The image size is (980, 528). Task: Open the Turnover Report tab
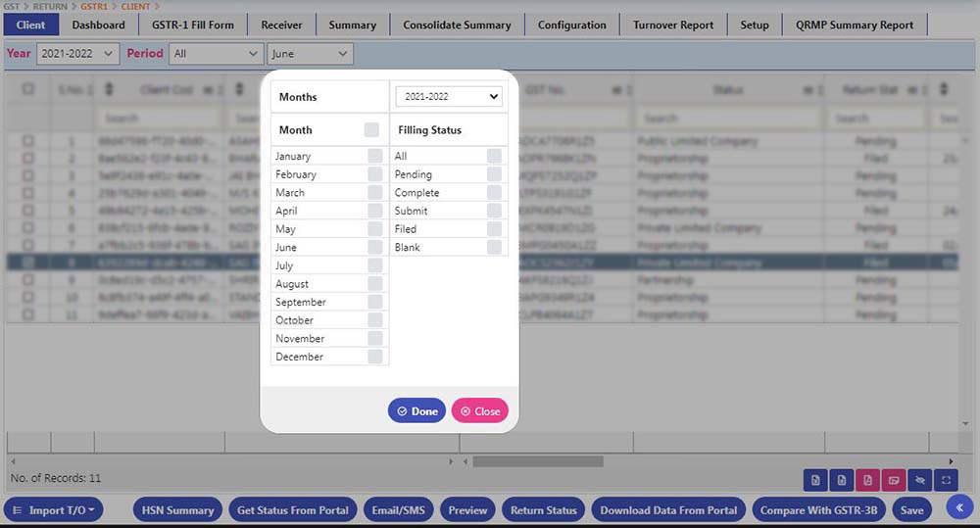673,24
